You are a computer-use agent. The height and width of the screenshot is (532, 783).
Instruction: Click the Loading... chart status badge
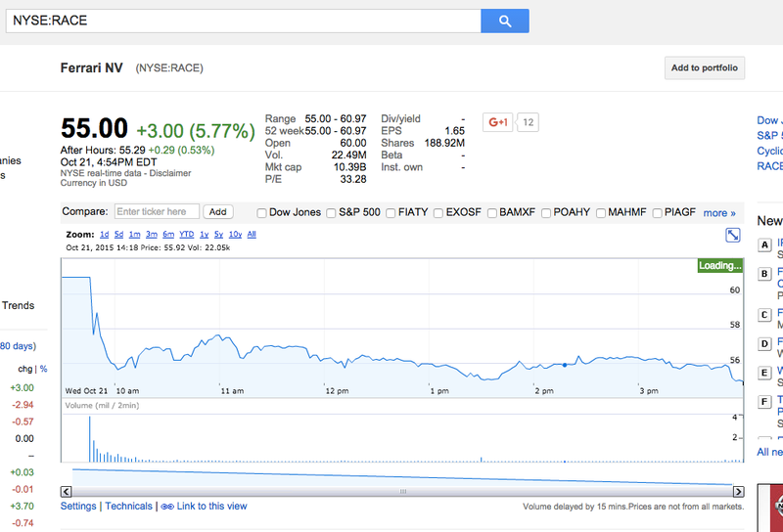click(720, 265)
